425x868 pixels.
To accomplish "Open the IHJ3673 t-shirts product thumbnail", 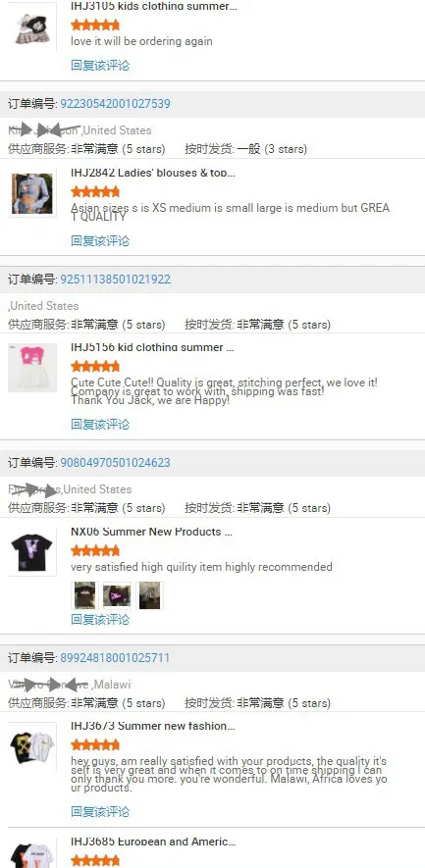I will 32,746.
